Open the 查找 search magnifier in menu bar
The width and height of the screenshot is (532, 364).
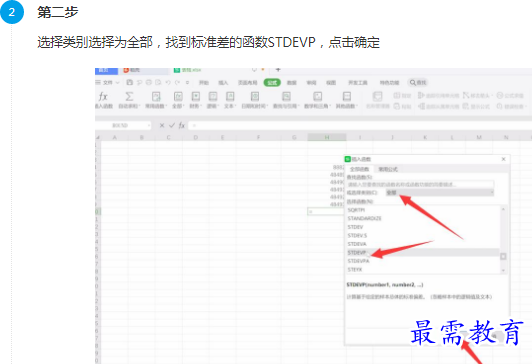[x=418, y=82]
